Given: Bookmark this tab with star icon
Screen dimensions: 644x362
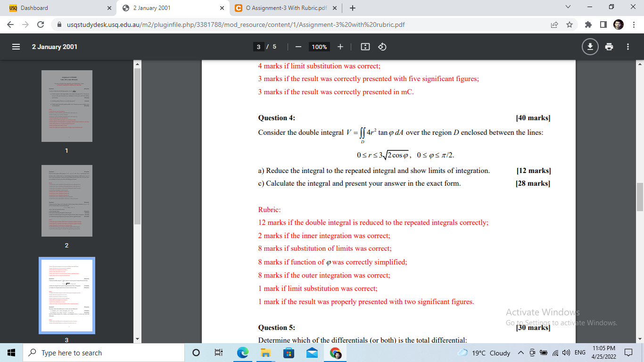Looking at the screenshot, I should point(570,25).
